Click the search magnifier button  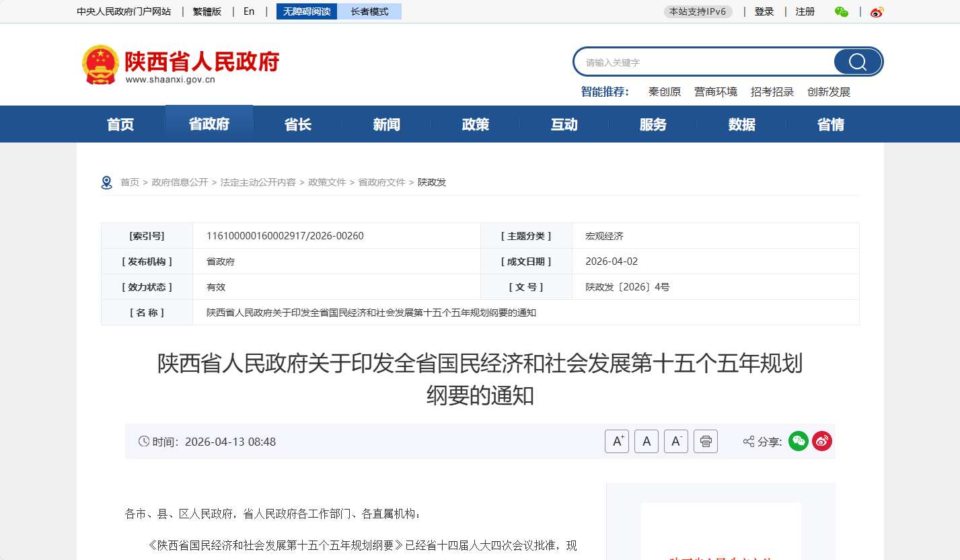[857, 62]
